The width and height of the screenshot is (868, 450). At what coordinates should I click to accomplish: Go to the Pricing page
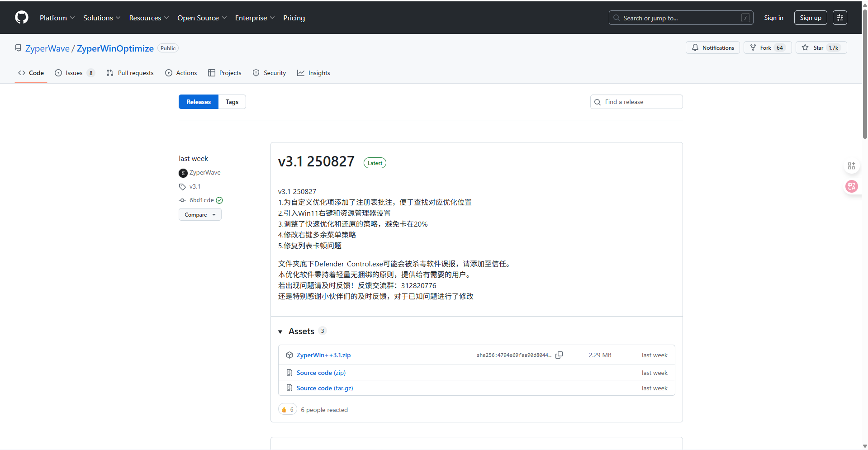[294, 18]
